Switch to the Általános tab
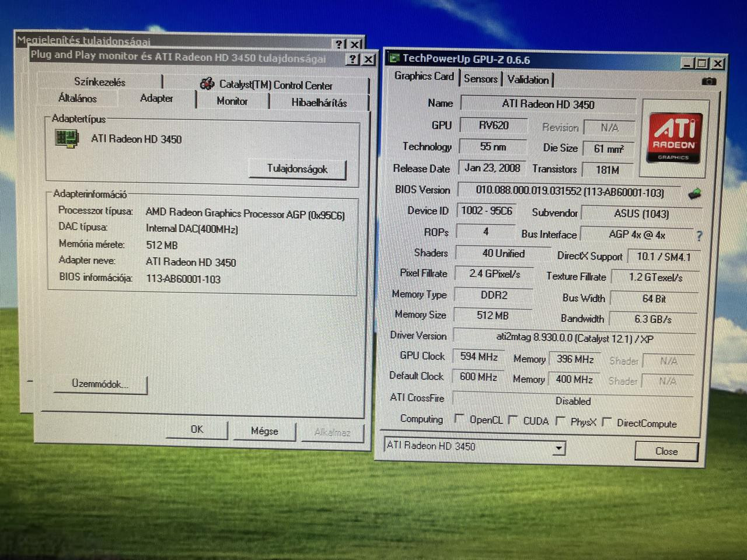747x560 pixels. pyautogui.click(x=78, y=99)
